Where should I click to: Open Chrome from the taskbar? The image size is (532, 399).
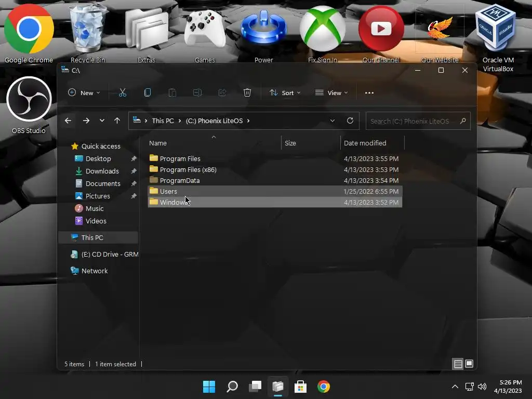(x=323, y=387)
